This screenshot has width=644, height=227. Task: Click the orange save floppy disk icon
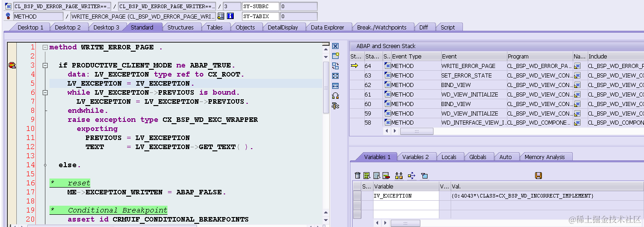[539, 175]
